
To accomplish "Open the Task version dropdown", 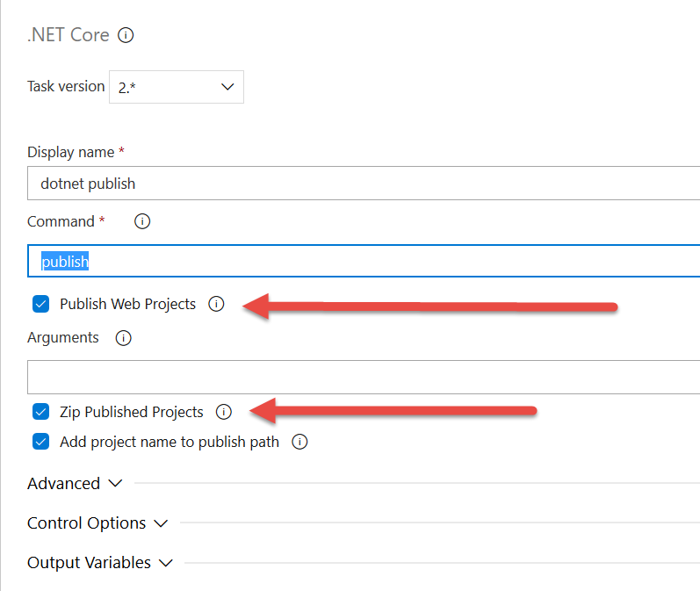I will coord(177,87).
